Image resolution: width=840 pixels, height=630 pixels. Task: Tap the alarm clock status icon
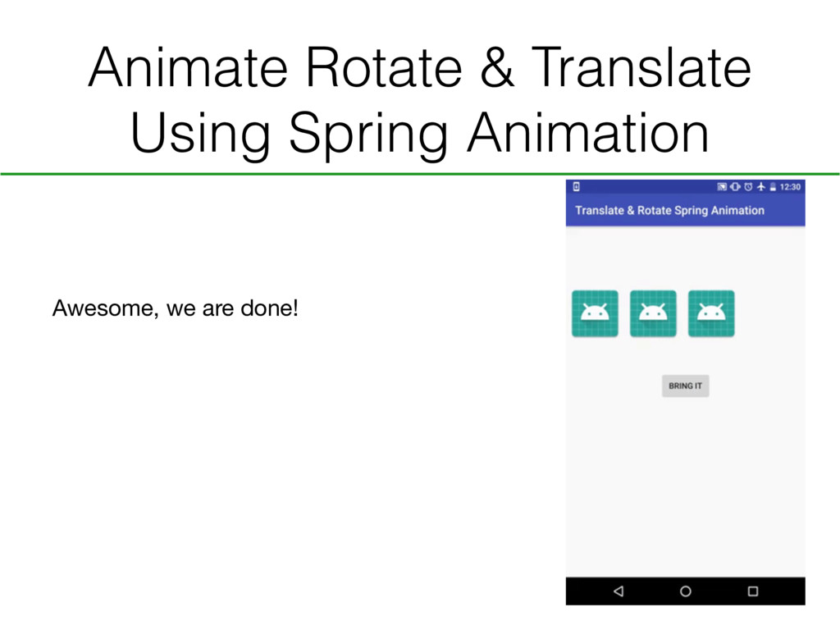(748, 186)
